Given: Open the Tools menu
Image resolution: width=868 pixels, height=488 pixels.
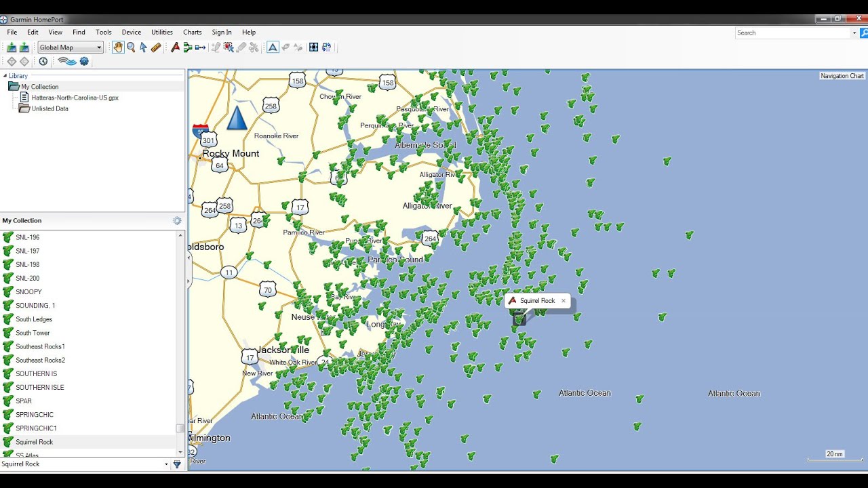Looking at the screenshot, I should [104, 32].
